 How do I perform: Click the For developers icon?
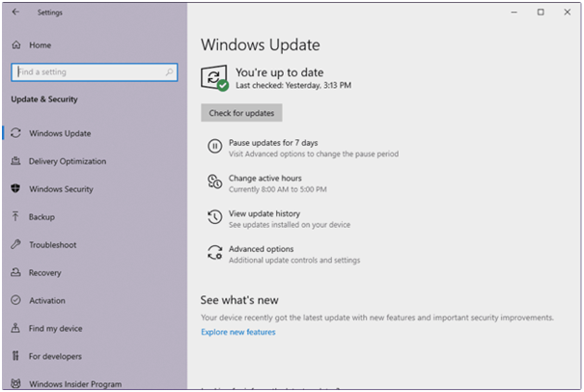[15, 356]
